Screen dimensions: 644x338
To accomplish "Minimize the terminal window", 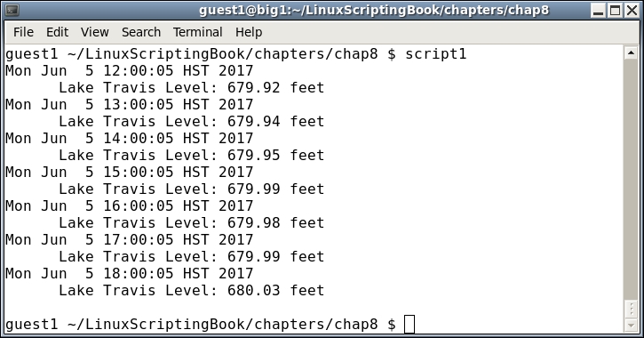I will tap(599, 11).
